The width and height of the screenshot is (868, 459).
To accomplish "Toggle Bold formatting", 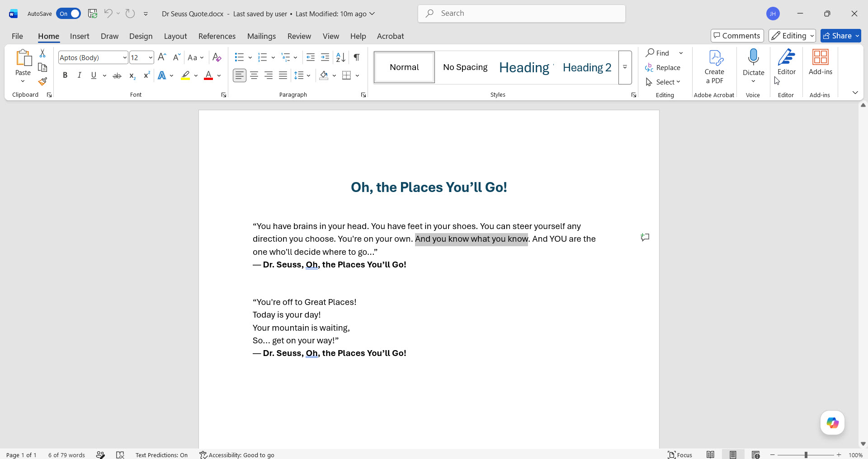I will tap(65, 75).
